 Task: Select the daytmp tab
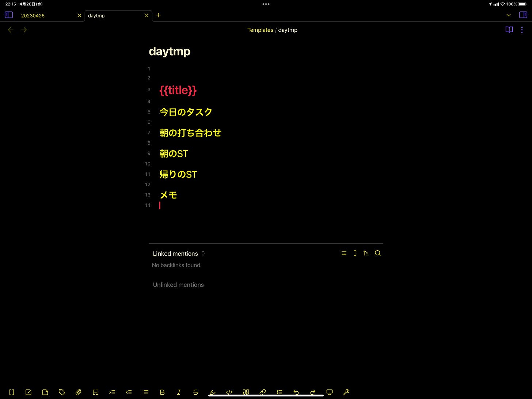[x=96, y=16]
